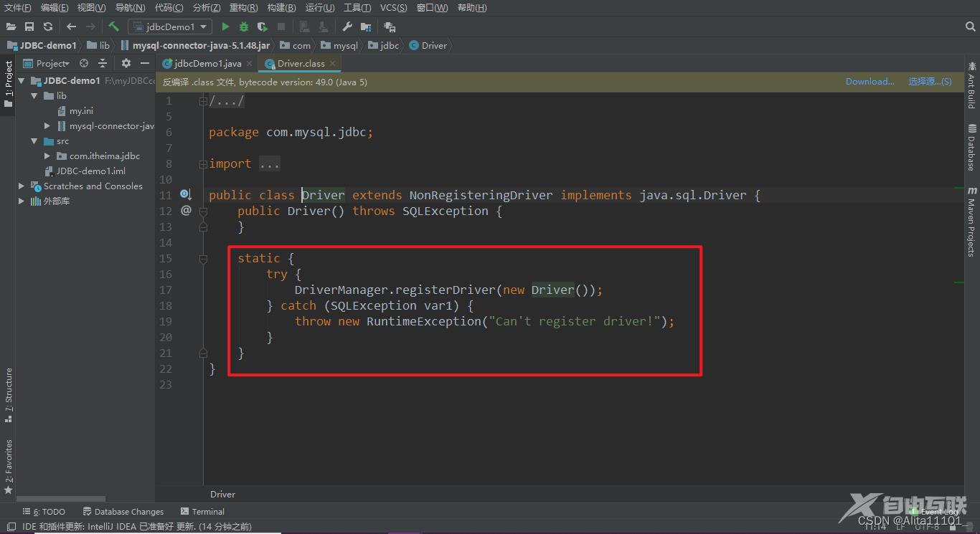This screenshot has width=980, height=534.
Task: Build the project with the hammer icon
Action: [x=113, y=27]
